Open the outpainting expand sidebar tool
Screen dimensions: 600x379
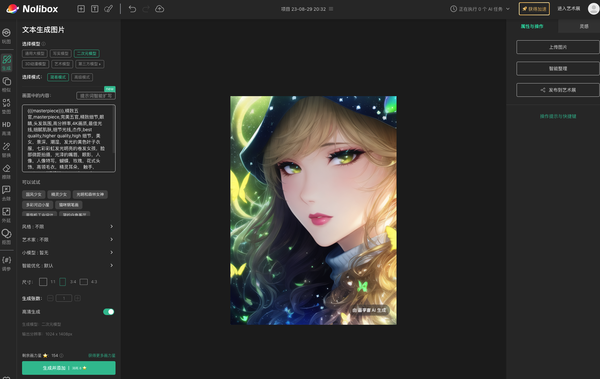click(7, 215)
